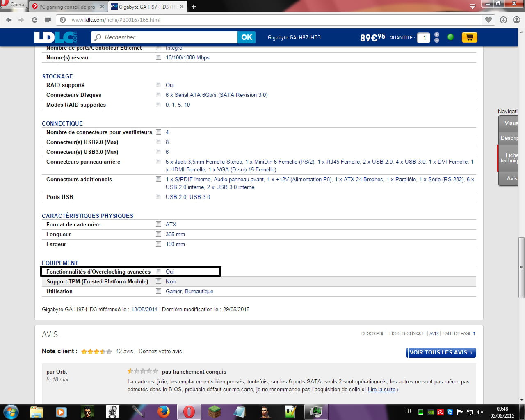Open the scorpion app on the taskbar
The height and width of the screenshot is (420, 525).
pyautogui.click(x=112, y=411)
